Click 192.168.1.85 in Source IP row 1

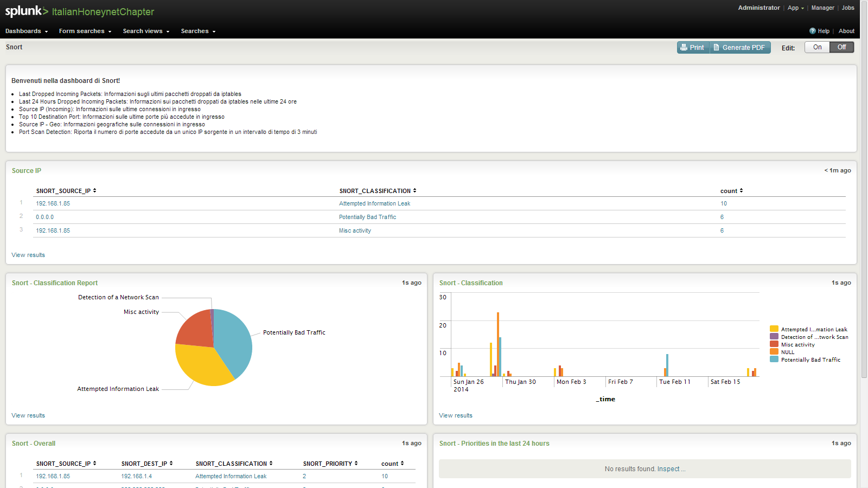point(53,203)
